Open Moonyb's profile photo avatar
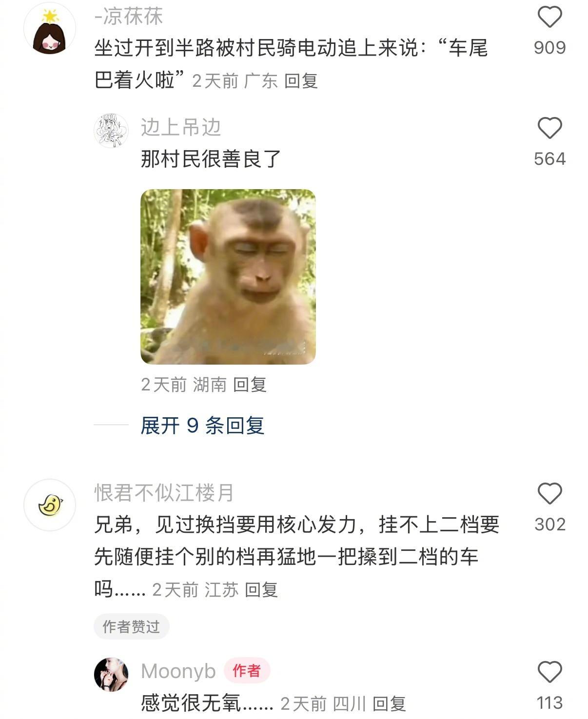Image resolution: width=588 pixels, height=719 pixels. (x=111, y=674)
